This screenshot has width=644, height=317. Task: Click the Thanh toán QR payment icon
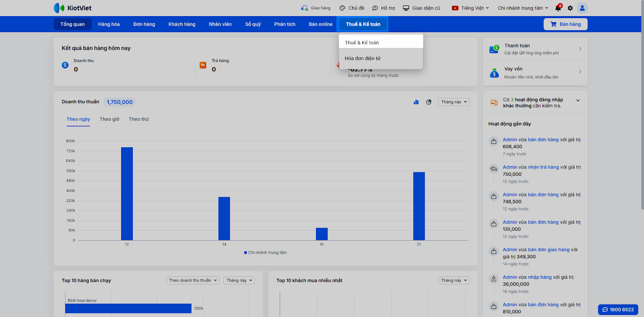tap(494, 49)
